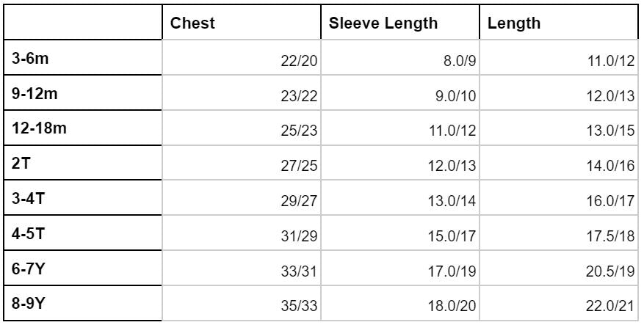The width and height of the screenshot is (644, 325).
Task: Click the Length column header
Action: click(504, 23)
